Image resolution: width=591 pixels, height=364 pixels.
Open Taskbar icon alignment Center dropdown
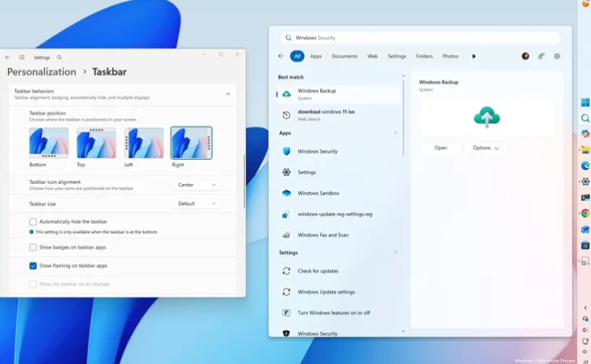197,185
